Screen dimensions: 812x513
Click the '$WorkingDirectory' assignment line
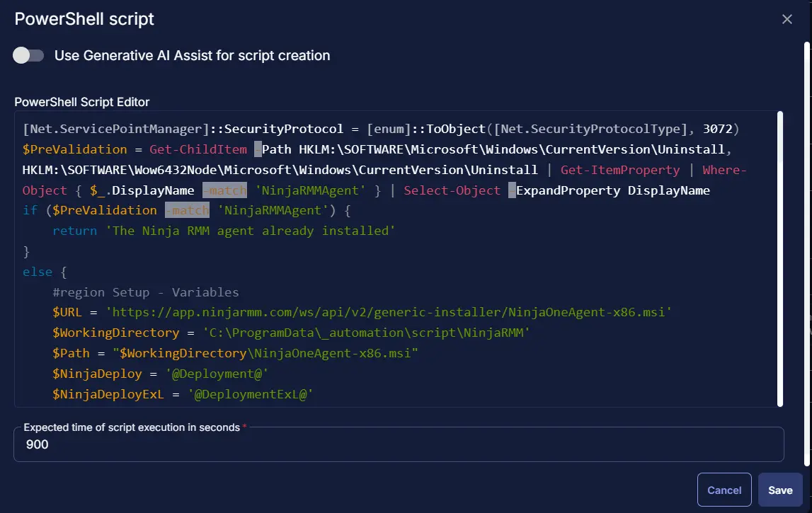click(x=291, y=333)
